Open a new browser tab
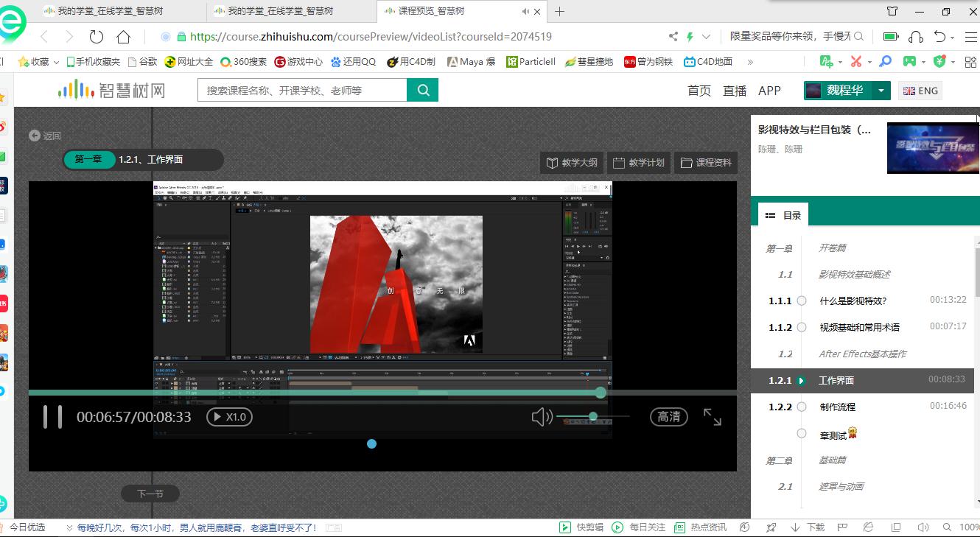This screenshot has height=537, width=980. pyautogui.click(x=559, y=11)
